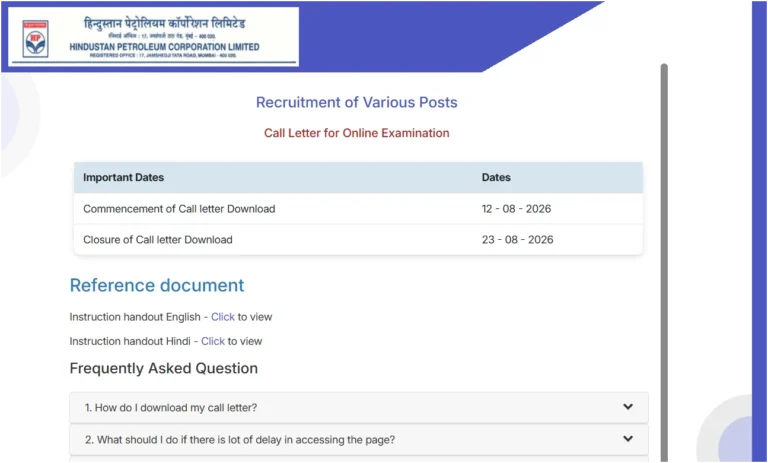The width and height of the screenshot is (768, 463).
Task: Click the 'Reference document' heading
Action: point(157,285)
